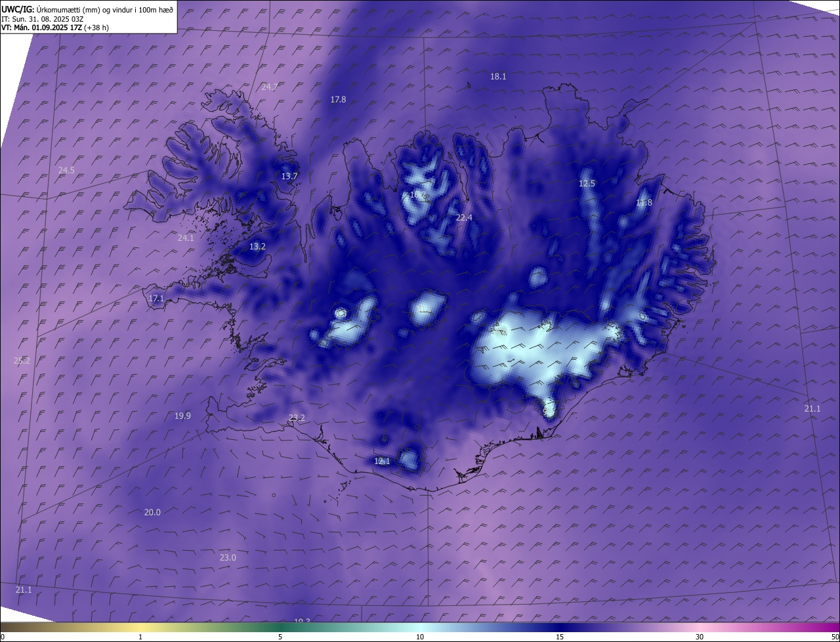Click the 19.9 value on the map
The width and height of the screenshot is (840, 642).
tap(182, 416)
